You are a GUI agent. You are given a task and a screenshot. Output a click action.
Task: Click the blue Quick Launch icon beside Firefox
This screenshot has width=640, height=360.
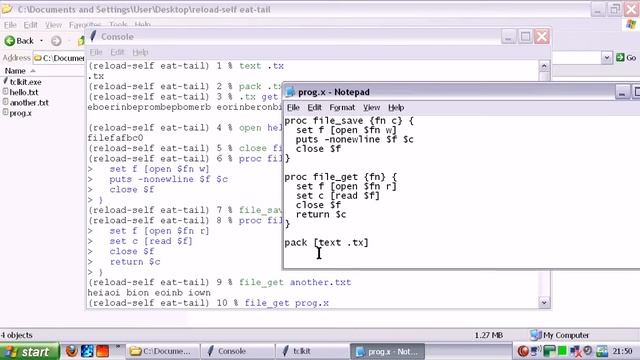coord(87,351)
